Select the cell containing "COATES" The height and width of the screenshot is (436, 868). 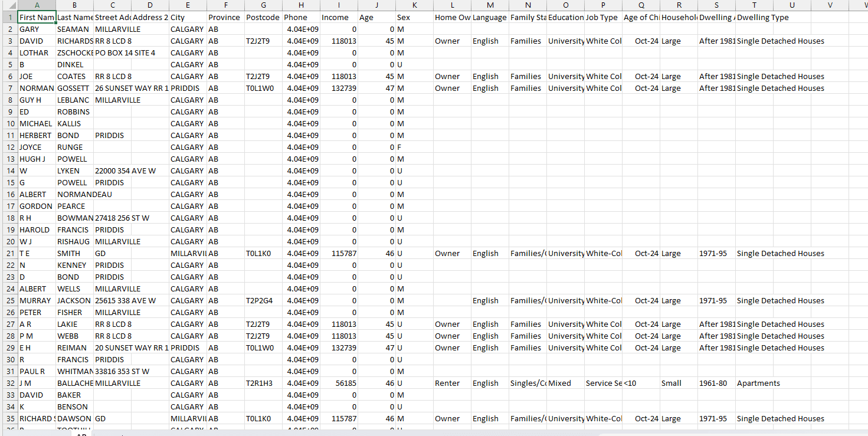pyautogui.click(x=75, y=76)
